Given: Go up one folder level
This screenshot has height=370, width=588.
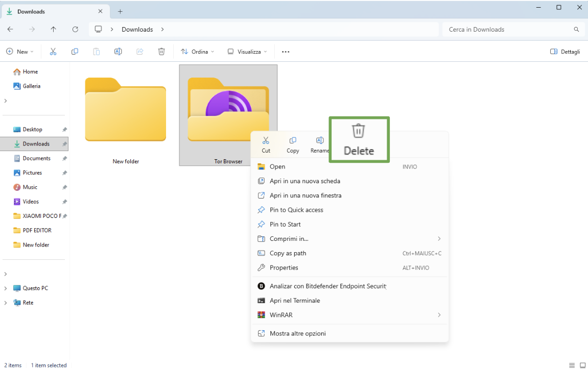Looking at the screenshot, I should point(54,29).
